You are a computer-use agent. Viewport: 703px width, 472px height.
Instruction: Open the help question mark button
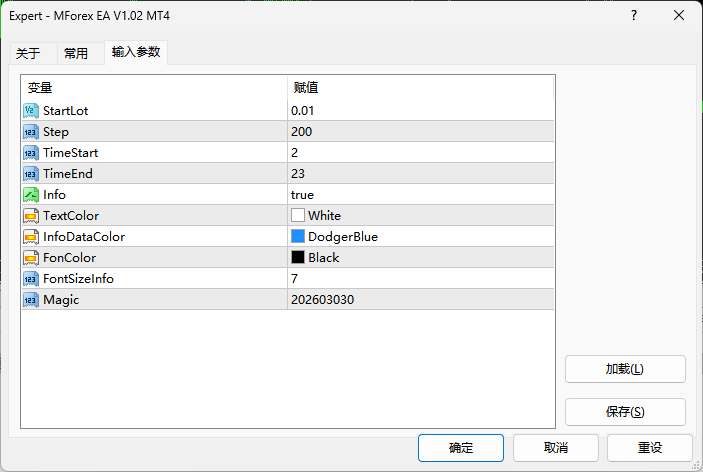[x=634, y=16]
